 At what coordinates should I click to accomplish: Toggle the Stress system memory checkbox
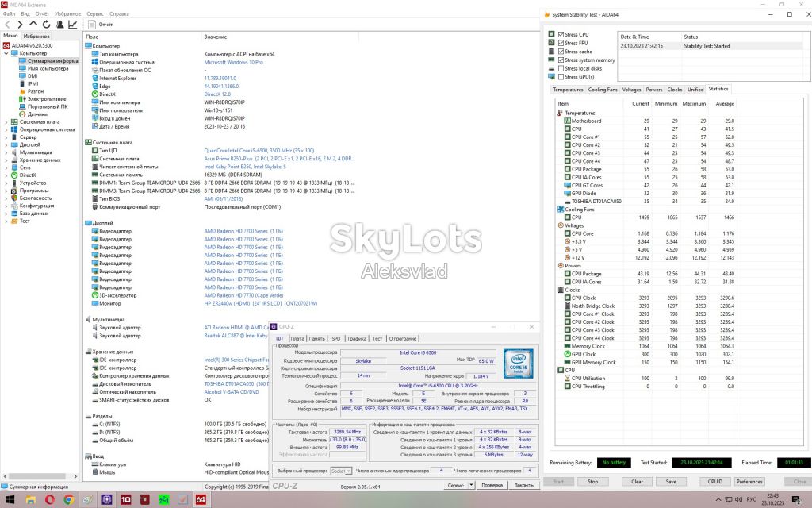561,60
